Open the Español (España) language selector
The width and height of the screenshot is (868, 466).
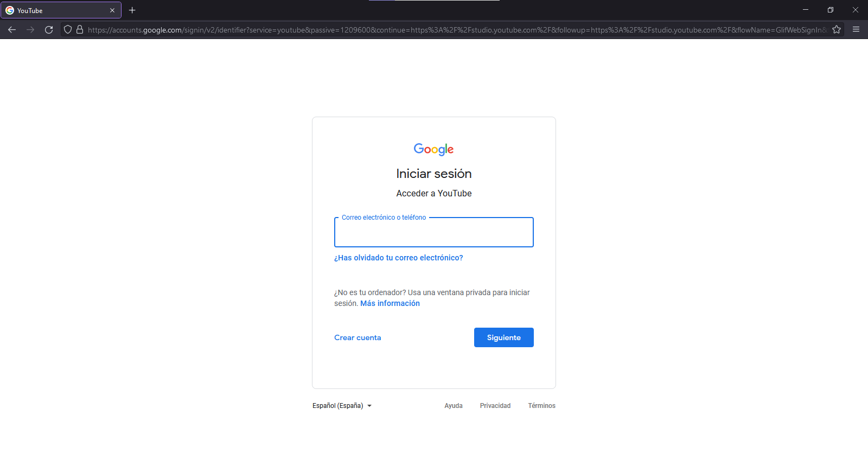click(337, 405)
